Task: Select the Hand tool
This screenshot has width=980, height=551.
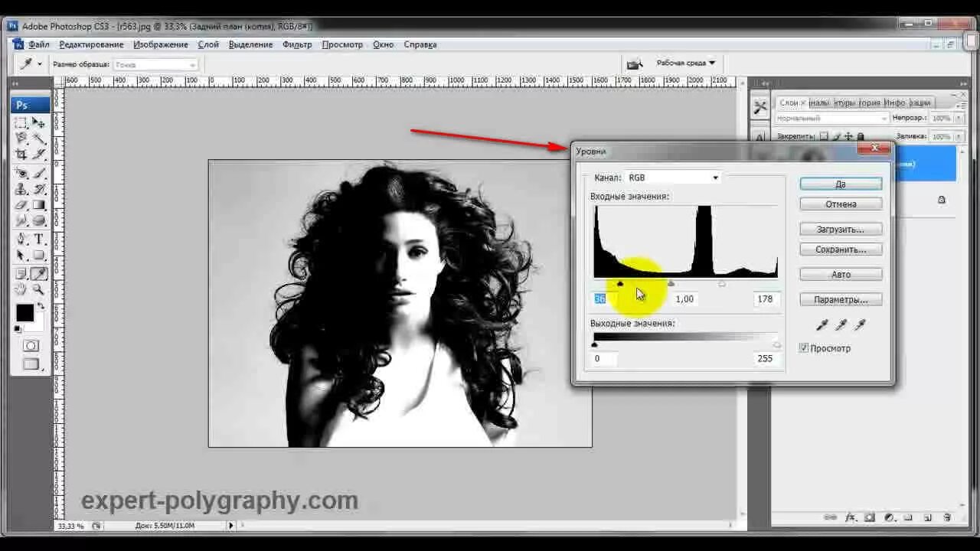Action: (x=21, y=289)
